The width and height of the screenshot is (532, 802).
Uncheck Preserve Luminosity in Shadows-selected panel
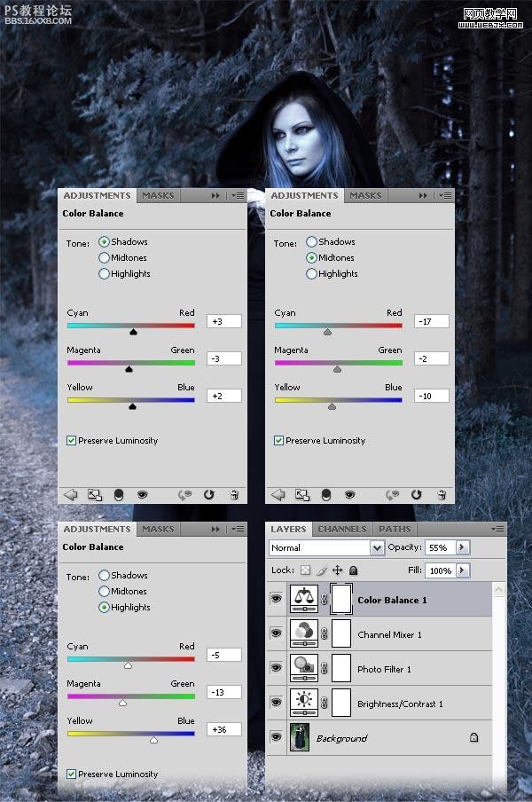pyautogui.click(x=72, y=440)
